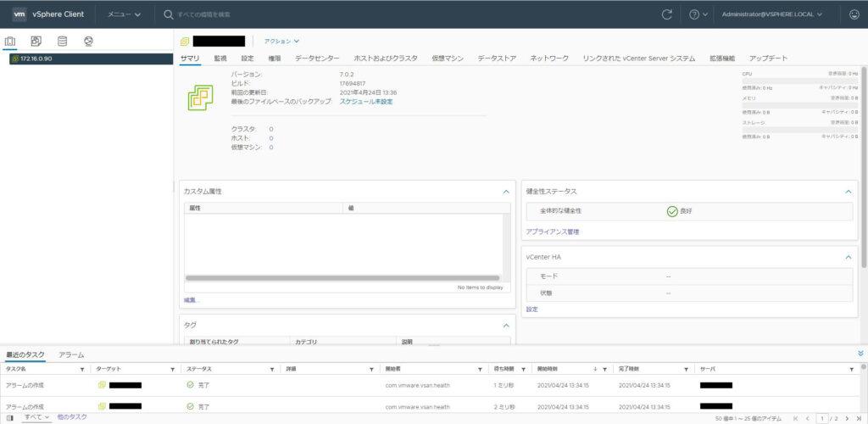Click filter icon on ターゲット column

174,369
